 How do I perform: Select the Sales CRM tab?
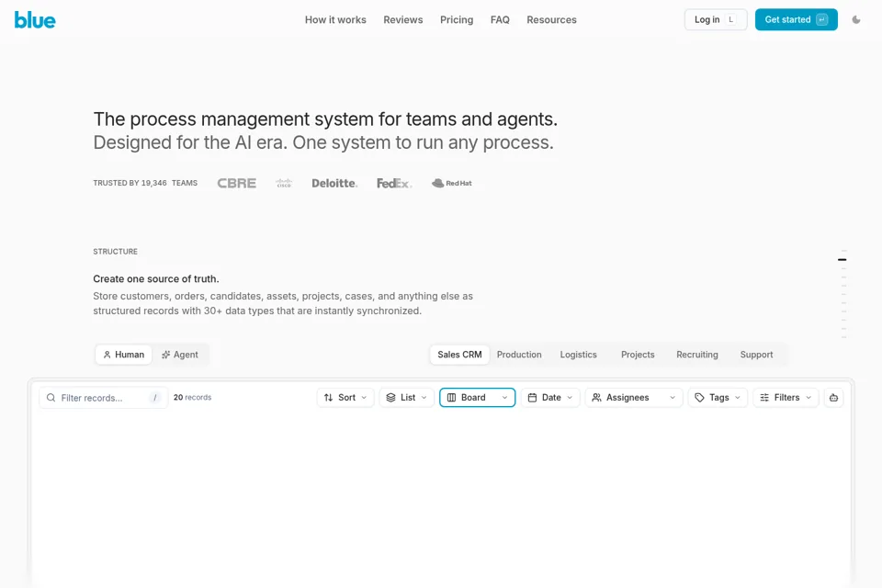coord(459,355)
